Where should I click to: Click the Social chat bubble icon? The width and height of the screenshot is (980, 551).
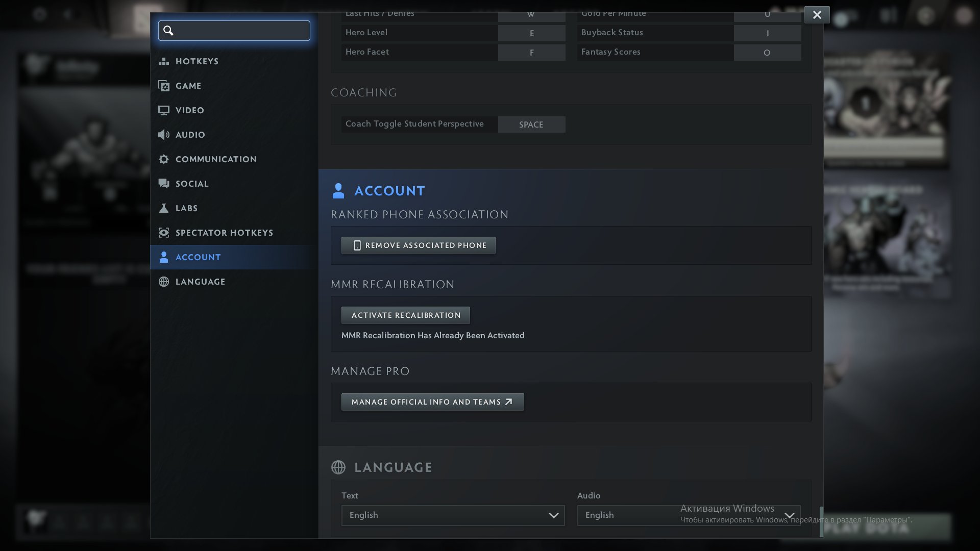(x=164, y=184)
